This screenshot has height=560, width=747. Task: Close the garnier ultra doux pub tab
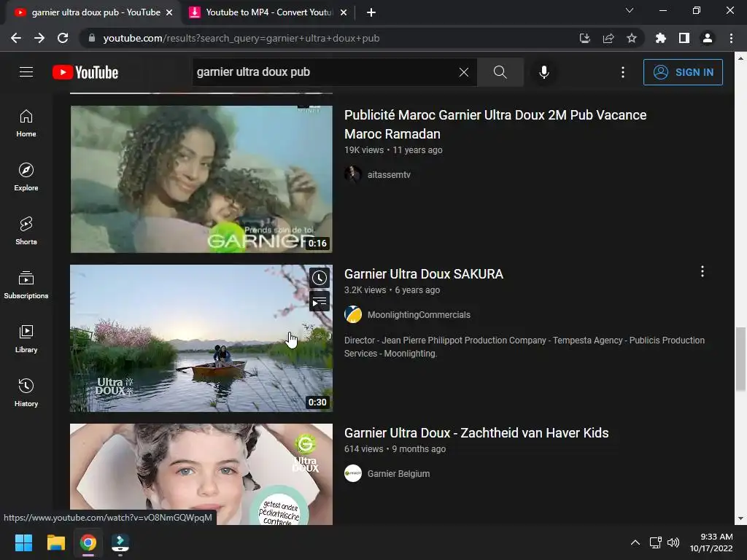tap(169, 12)
